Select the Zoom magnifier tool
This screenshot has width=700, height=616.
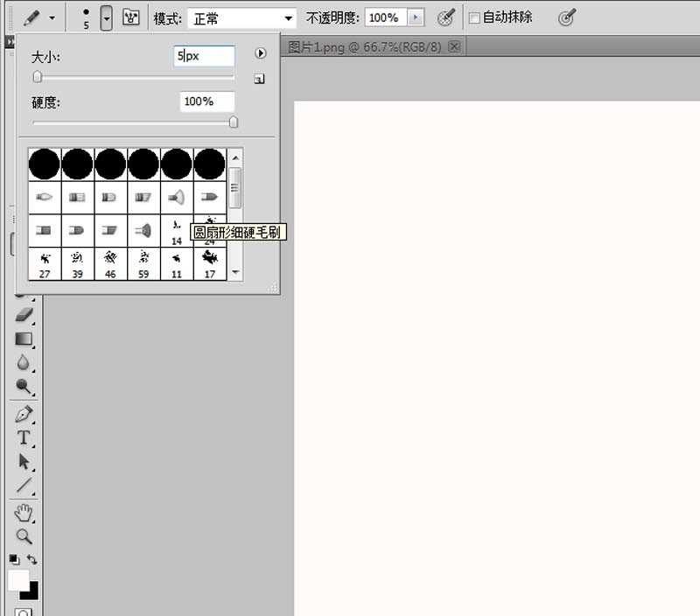24,536
